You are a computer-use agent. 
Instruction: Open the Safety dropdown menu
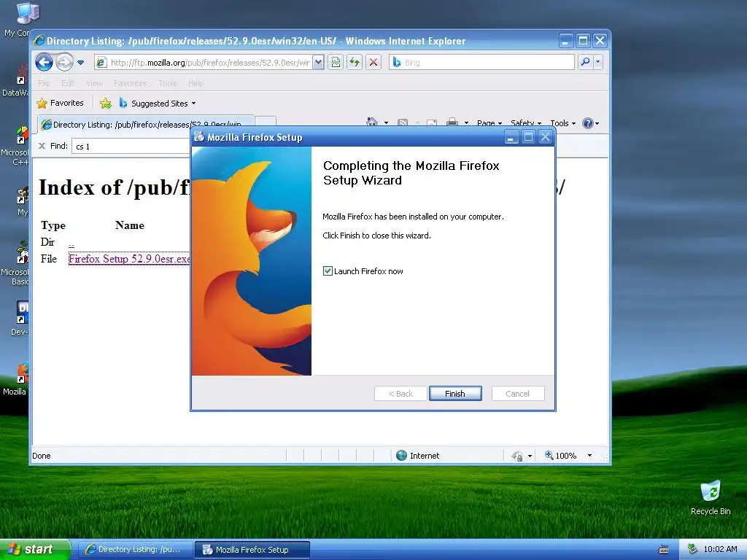click(x=526, y=123)
